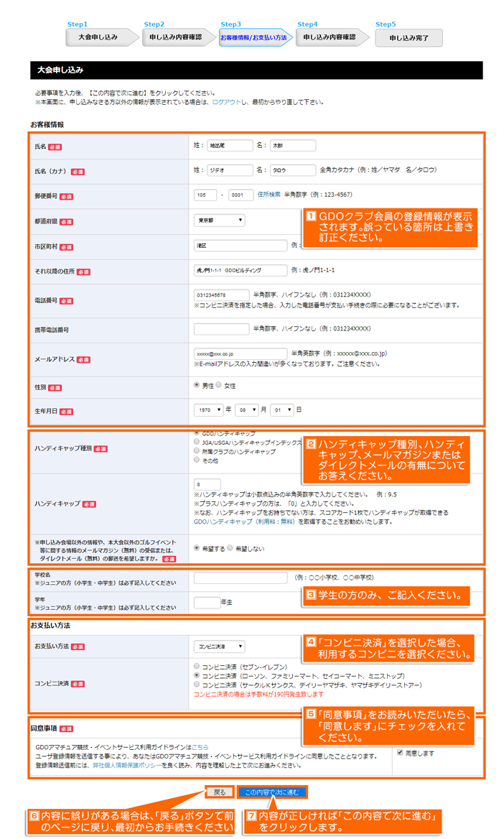This screenshot has width=504, height=839.
Task: Click Step2 申し込み内容確認 step tab
Action: point(178,37)
